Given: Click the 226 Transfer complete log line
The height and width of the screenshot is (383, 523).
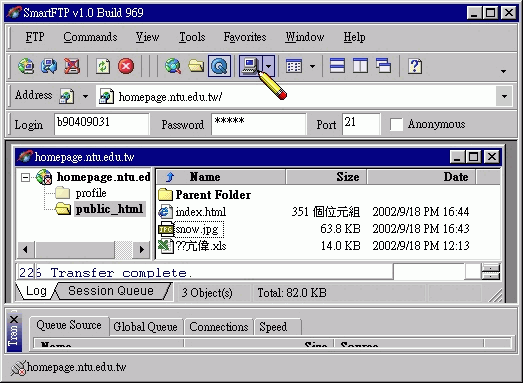Looking at the screenshot, I should pyautogui.click(x=105, y=273).
